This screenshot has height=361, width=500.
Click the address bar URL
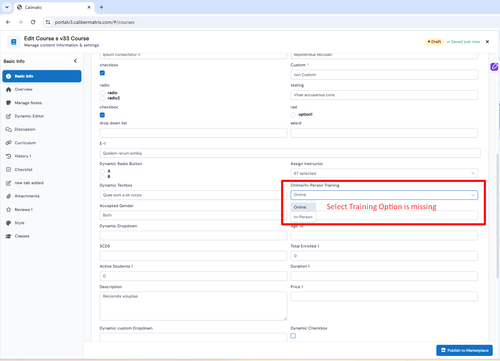point(95,22)
